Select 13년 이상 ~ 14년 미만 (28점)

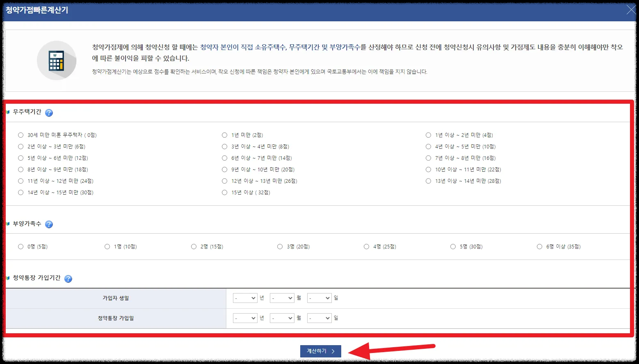coord(428,181)
